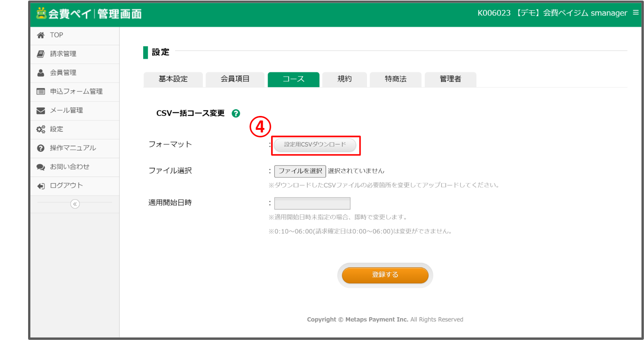Open 会員管理 via the person icon
Image resolution: width=644 pixels, height=340 pixels.
coord(41,72)
